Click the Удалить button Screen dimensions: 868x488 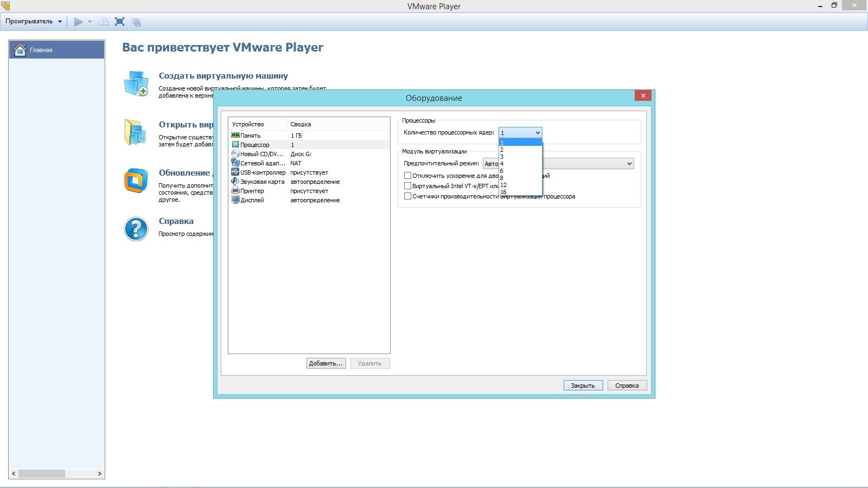pyautogui.click(x=370, y=363)
